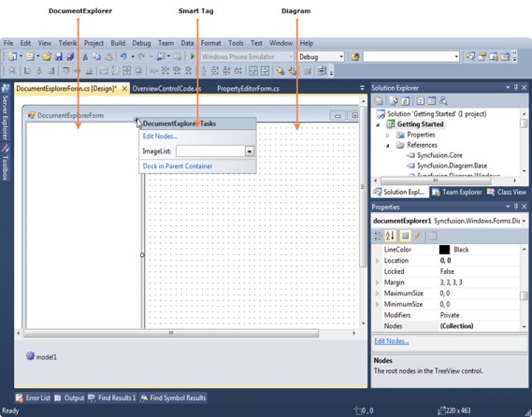
Task: Switch to OverviewControlCode.cs tab
Action: click(x=166, y=89)
